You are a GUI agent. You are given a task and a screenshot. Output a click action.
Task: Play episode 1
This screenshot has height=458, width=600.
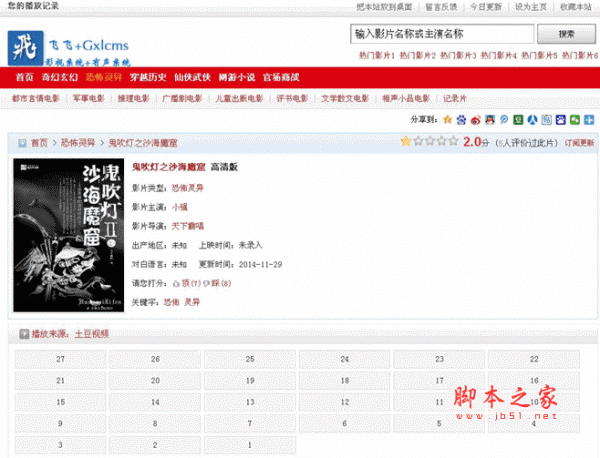pos(250,445)
